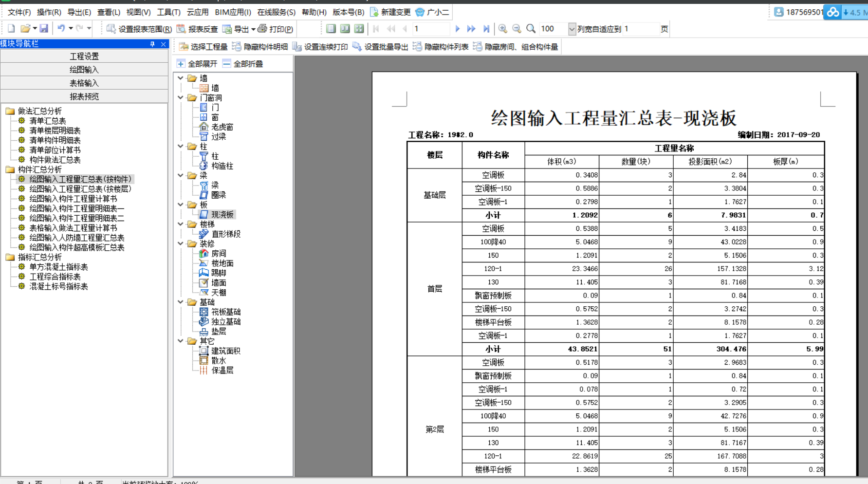Open 清单汇总表 report

tap(47, 121)
